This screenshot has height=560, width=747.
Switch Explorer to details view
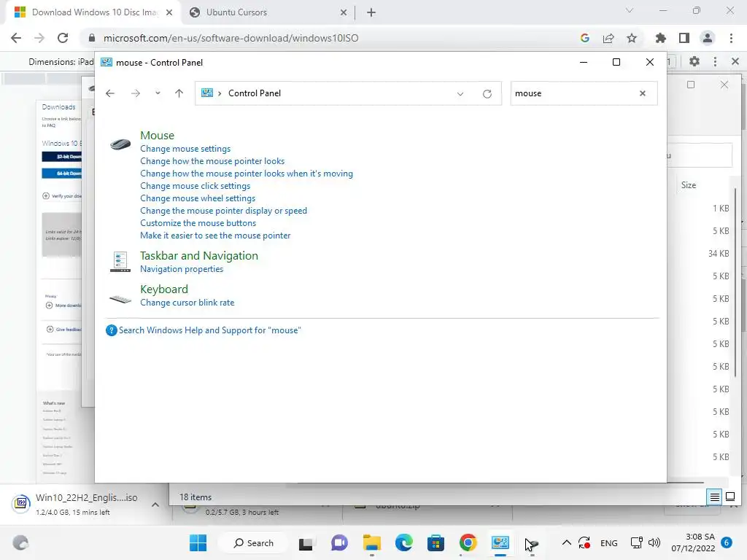715,497
